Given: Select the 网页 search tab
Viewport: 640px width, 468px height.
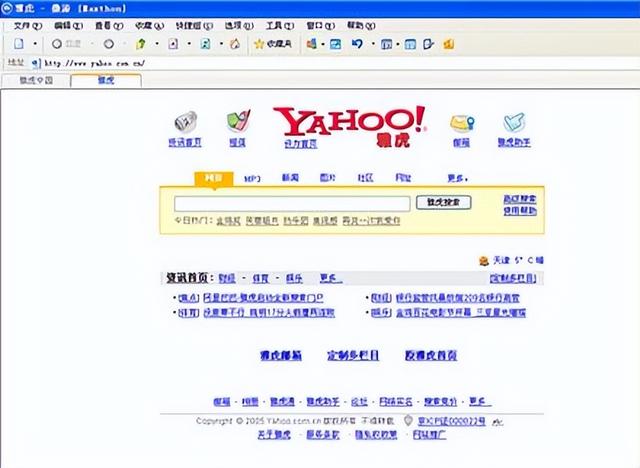Looking at the screenshot, I should [x=213, y=178].
